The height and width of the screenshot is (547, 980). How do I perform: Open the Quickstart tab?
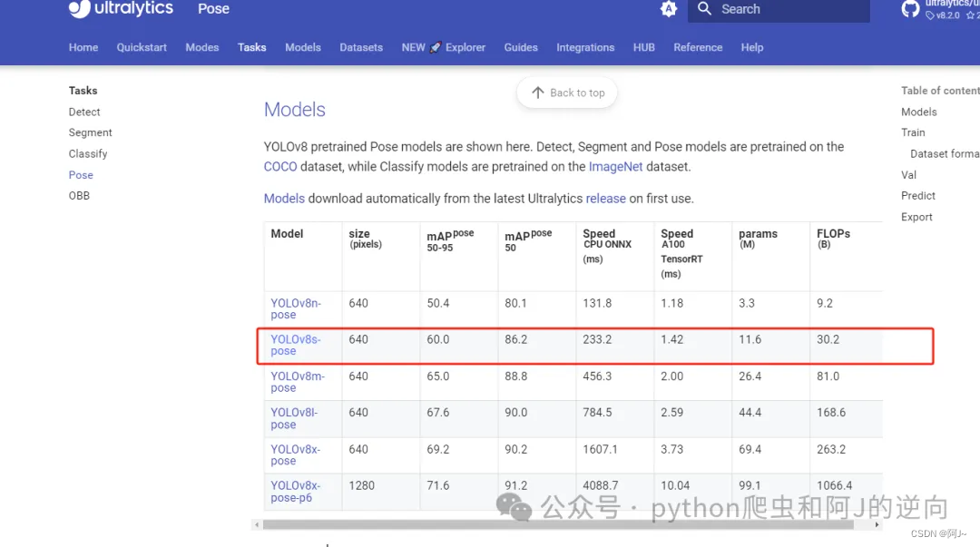tap(142, 47)
